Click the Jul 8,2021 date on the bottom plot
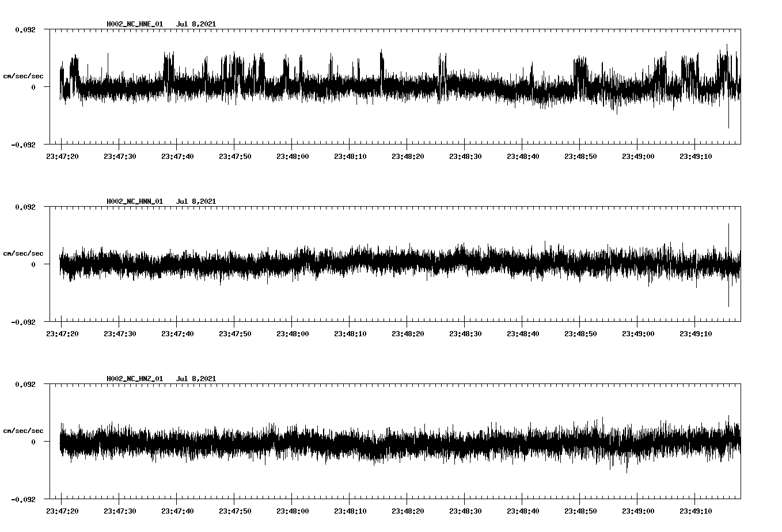 [197, 378]
